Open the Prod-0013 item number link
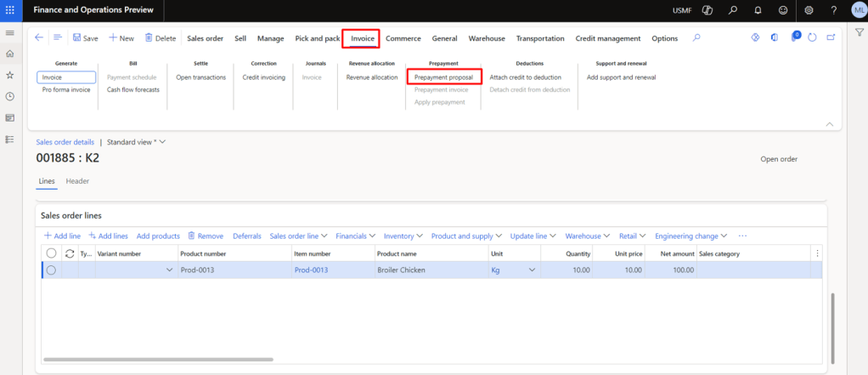868x375 pixels. coord(311,270)
